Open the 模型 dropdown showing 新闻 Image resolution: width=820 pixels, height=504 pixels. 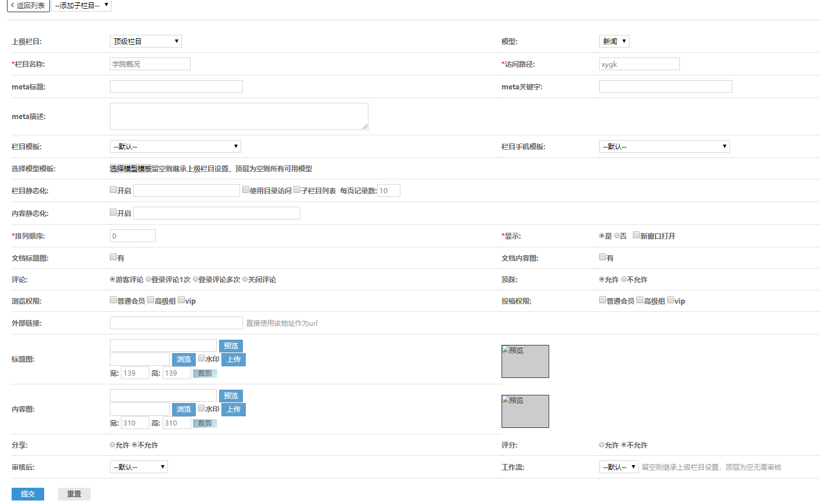pyautogui.click(x=614, y=41)
